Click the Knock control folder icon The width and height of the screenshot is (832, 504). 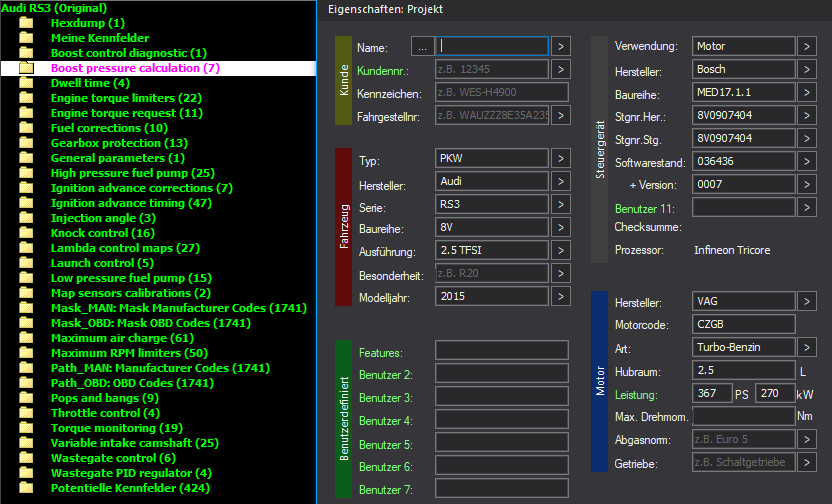click(x=26, y=233)
